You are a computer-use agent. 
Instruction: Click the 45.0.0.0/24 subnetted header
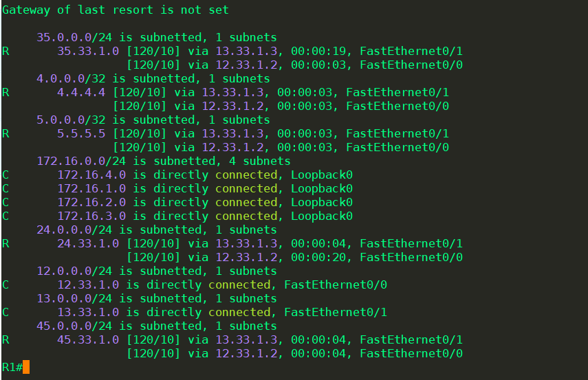click(x=156, y=326)
